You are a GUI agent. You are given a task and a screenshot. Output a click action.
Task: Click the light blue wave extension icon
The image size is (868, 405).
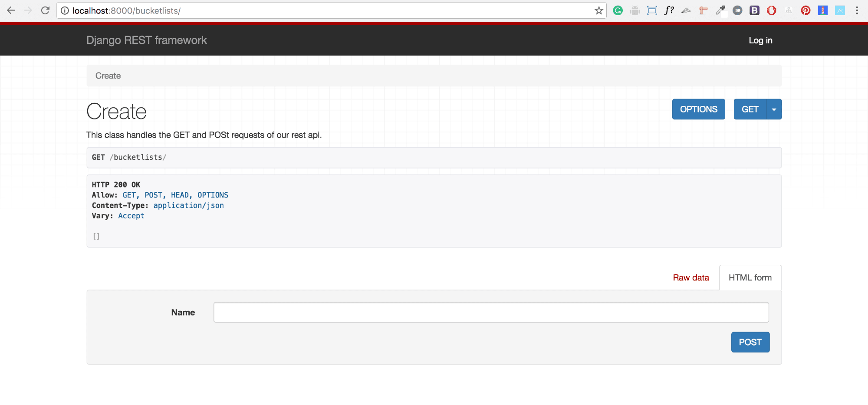[840, 10]
